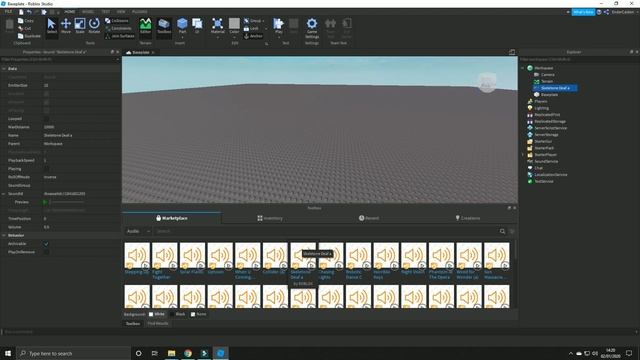
Task: Activate the Rotate tool
Action: [94, 26]
